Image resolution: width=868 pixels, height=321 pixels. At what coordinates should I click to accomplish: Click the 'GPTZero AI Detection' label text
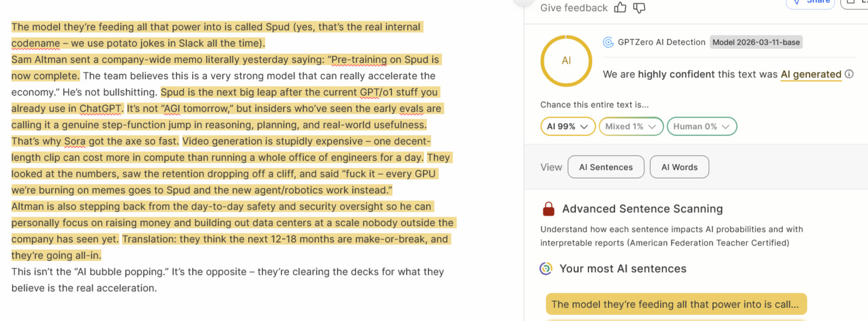point(661,42)
